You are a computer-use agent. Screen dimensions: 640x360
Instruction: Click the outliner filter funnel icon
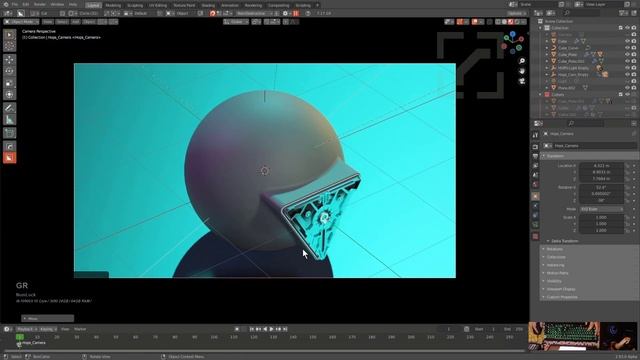pyautogui.click(x=623, y=13)
